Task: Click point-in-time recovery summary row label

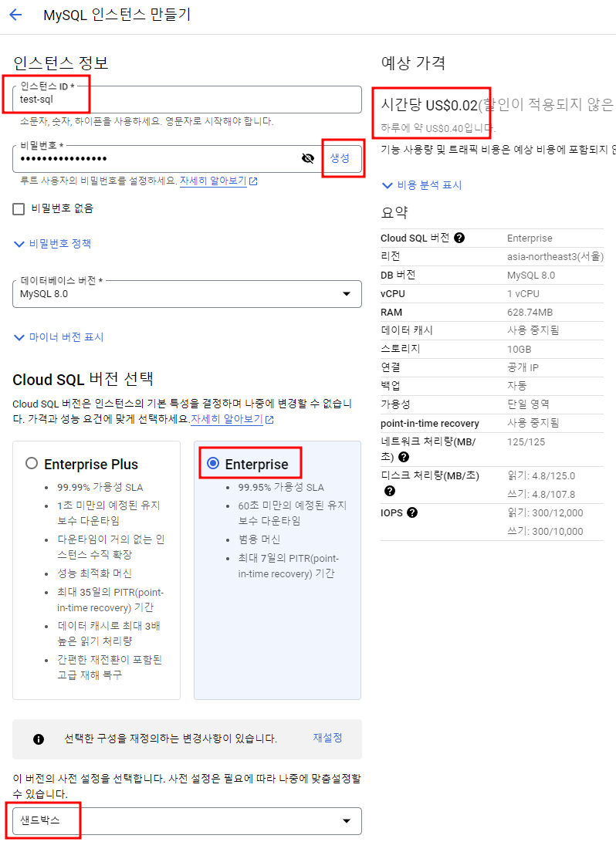Action: [430, 424]
